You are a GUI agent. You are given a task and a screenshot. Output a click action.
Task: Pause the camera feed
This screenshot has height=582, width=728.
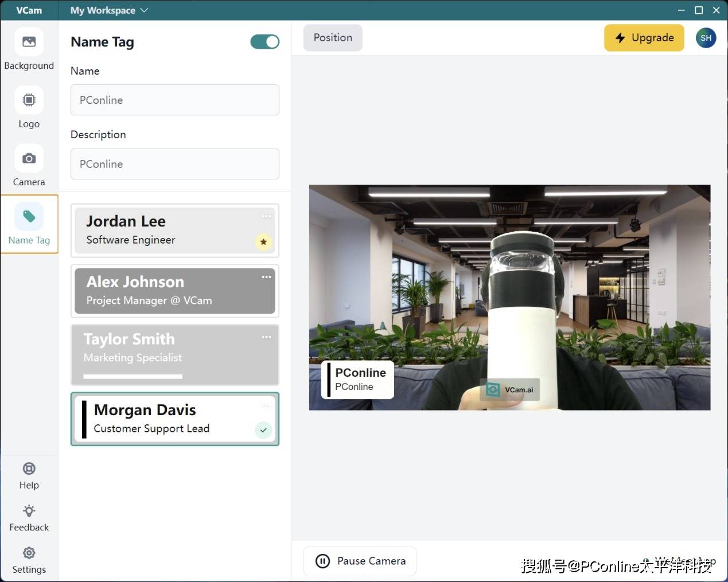360,561
